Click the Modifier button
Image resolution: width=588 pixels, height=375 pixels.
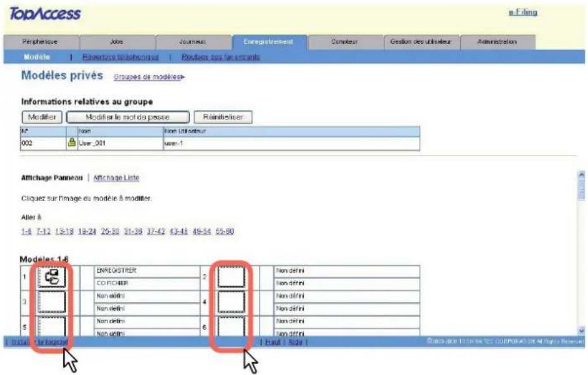click(x=42, y=117)
